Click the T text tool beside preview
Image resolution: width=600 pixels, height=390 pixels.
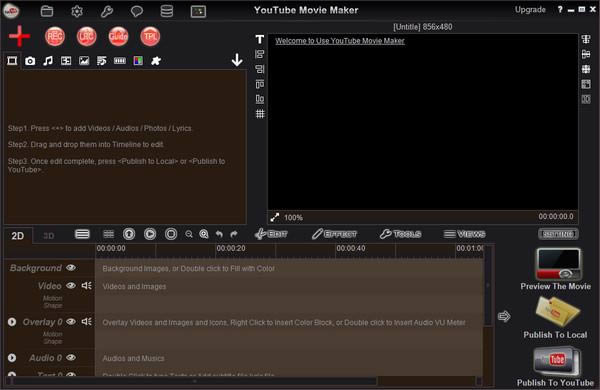(260, 39)
